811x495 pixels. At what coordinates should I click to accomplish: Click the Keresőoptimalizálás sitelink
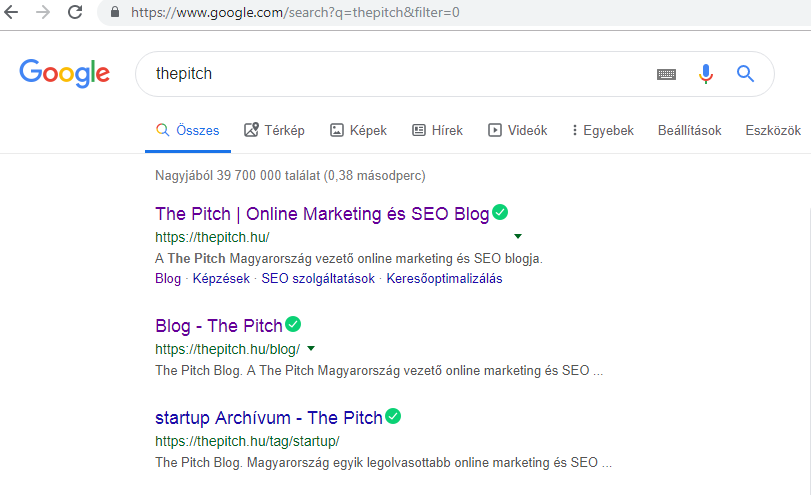444,279
